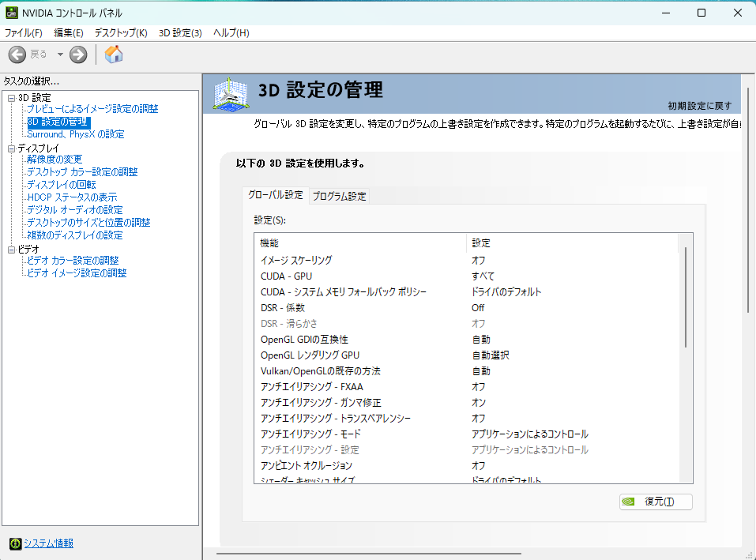756x560 pixels.
Task: Click the settings list vertical scrollbar
Action: tap(685, 296)
